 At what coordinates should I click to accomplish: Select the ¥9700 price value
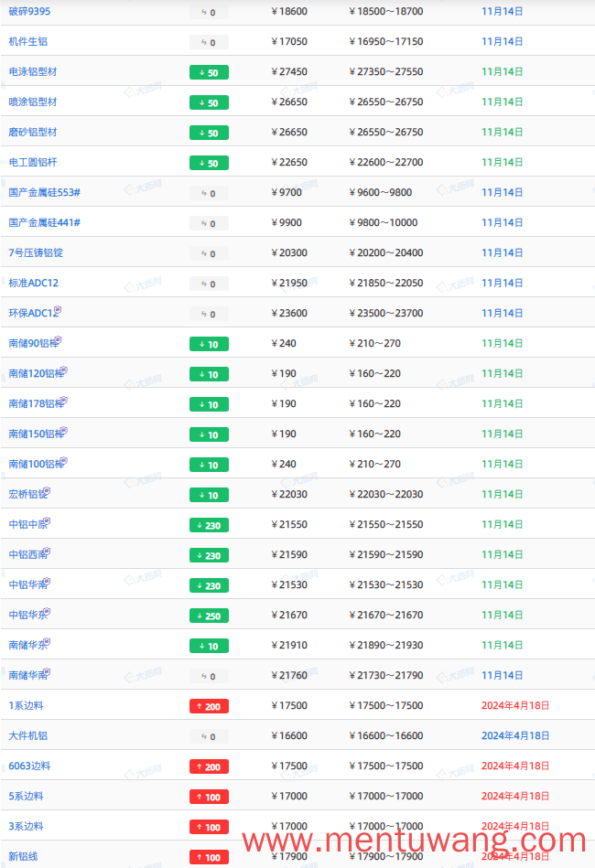[x=287, y=192]
